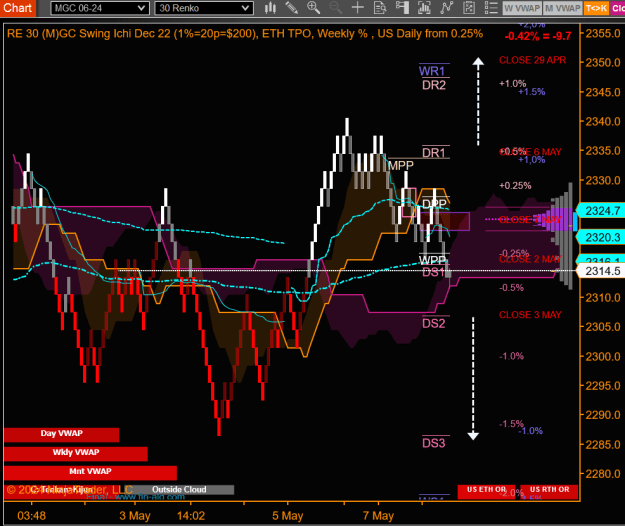Show the data box icon
Screen dimensions: 625x526
[380, 8]
